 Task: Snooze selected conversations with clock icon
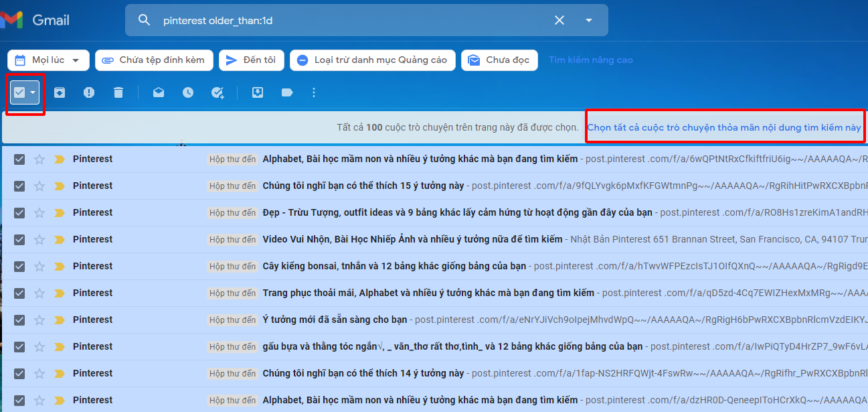tap(188, 92)
